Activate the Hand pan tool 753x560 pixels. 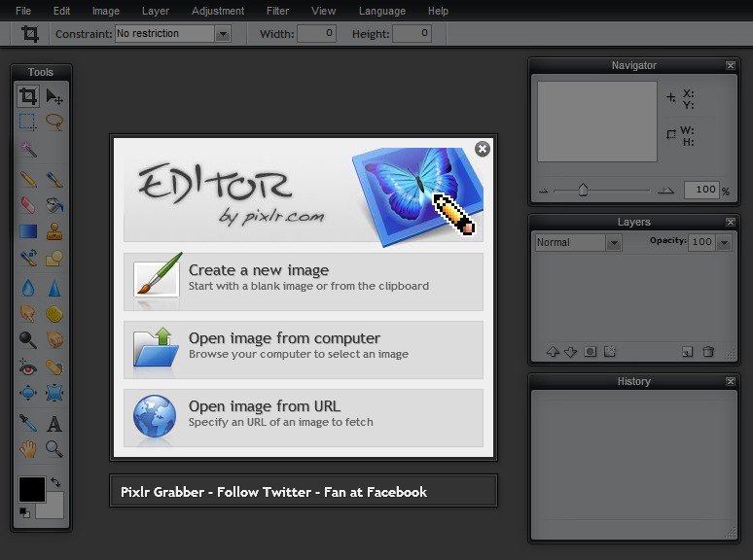[x=28, y=449]
